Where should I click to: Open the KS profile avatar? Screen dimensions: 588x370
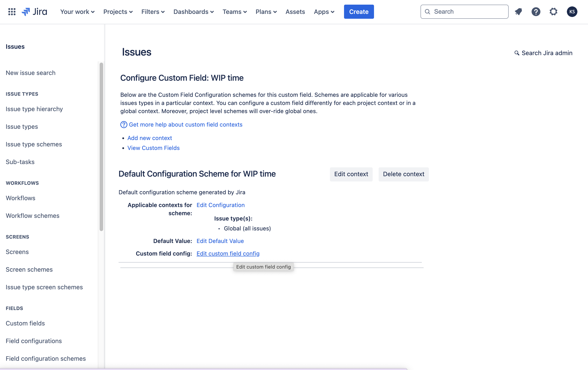[572, 12]
